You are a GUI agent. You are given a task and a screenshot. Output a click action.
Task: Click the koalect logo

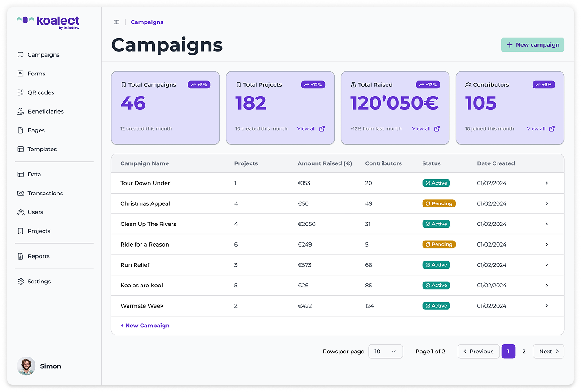click(48, 22)
